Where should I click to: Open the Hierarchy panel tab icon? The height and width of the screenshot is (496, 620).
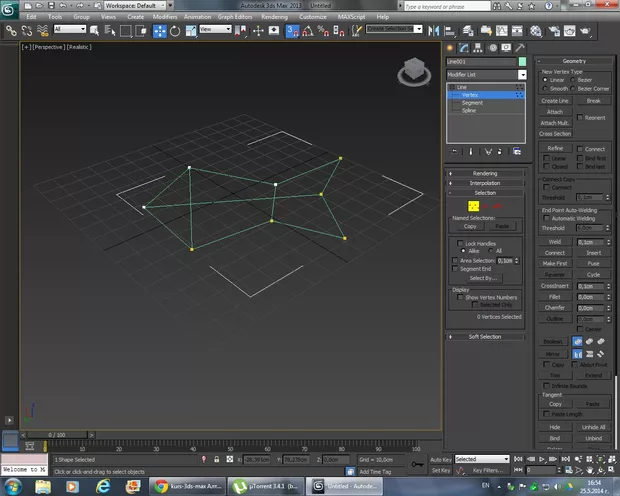pyautogui.click(x=480, y=47)
